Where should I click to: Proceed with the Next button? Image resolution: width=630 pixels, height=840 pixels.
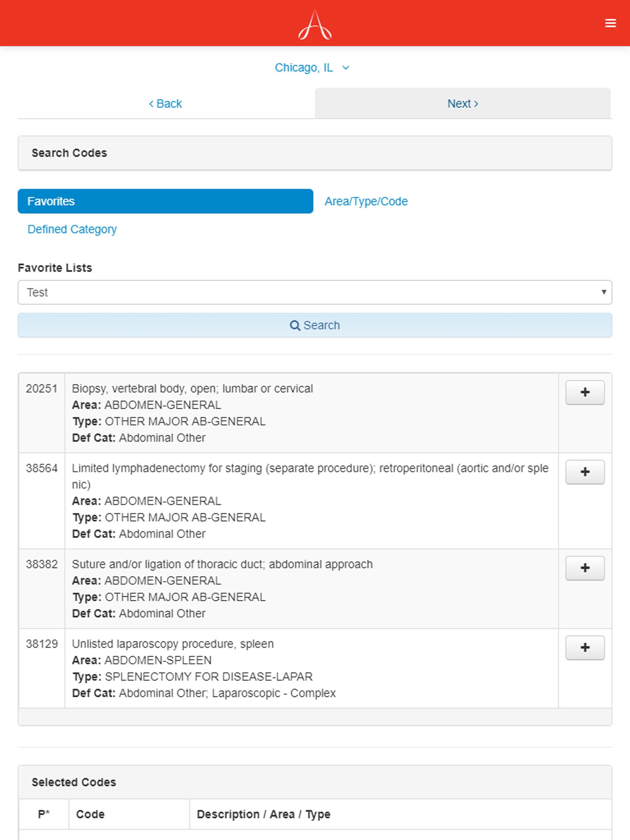pos(462,103)
